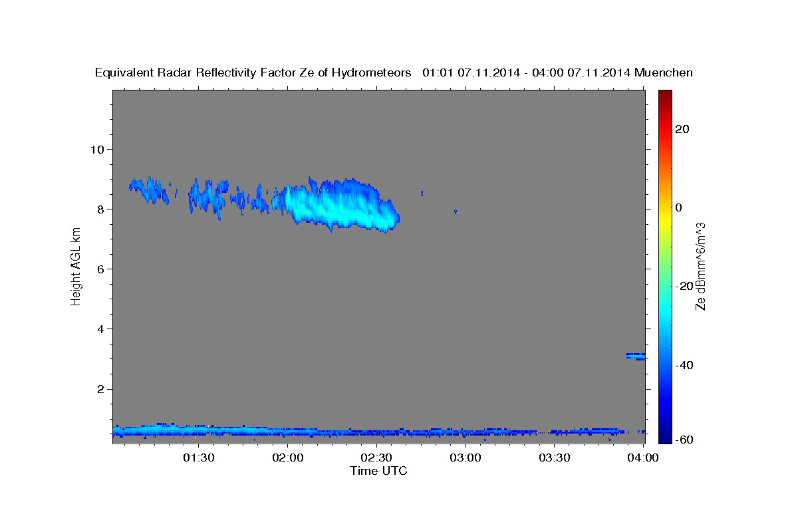Click the station name 'Muenchen' in the title
Image resolution: width=798 pixels, height=532 pixels.
pos(664,72)
